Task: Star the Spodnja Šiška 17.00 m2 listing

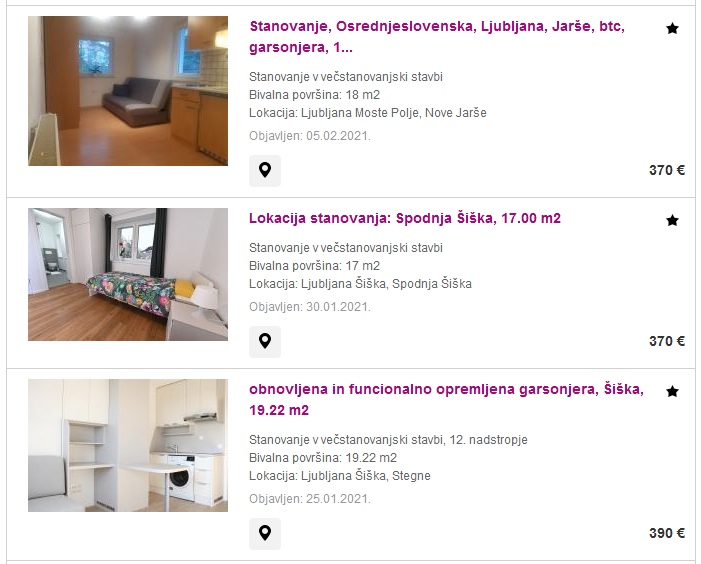Action: point(672,220)
